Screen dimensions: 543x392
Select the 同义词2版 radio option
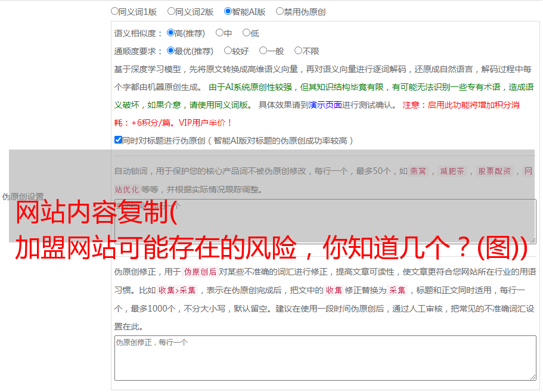point(171,11)
